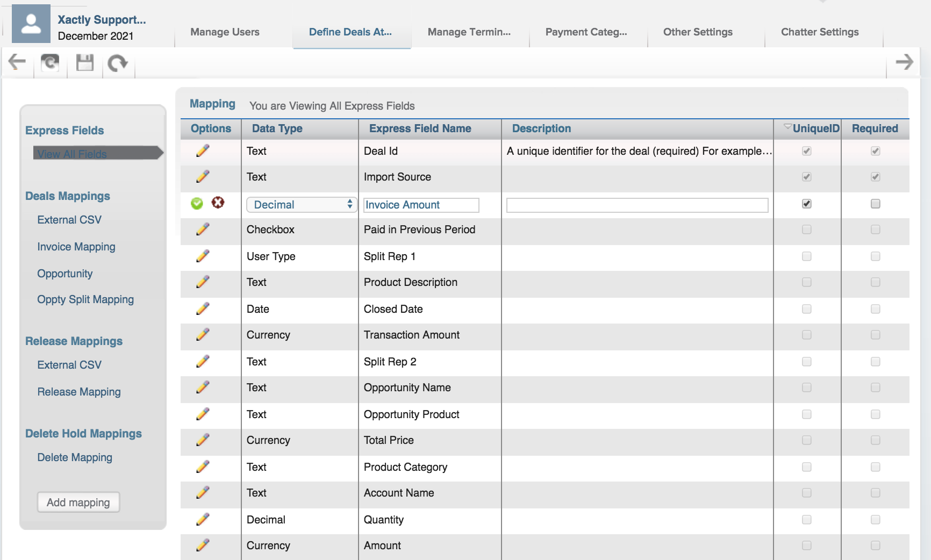Open the user profile avatar
Viewport: 931px width, 560px height.
click(x=31, y=24)
